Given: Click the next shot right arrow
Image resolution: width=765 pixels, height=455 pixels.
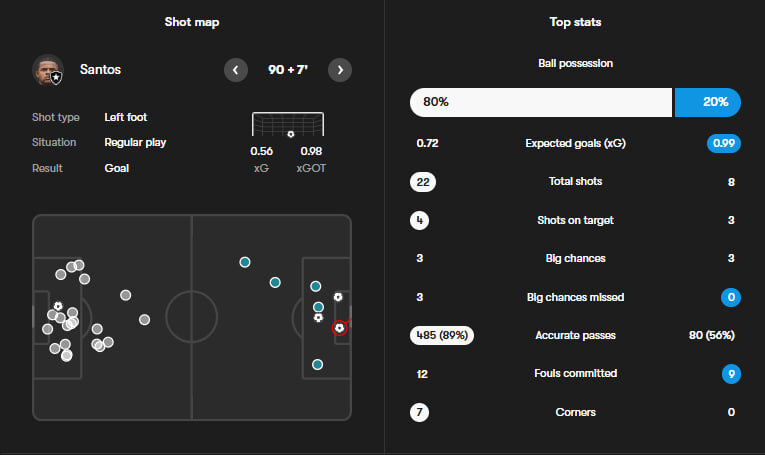Looking at the screenshot, I should [340, 70].
